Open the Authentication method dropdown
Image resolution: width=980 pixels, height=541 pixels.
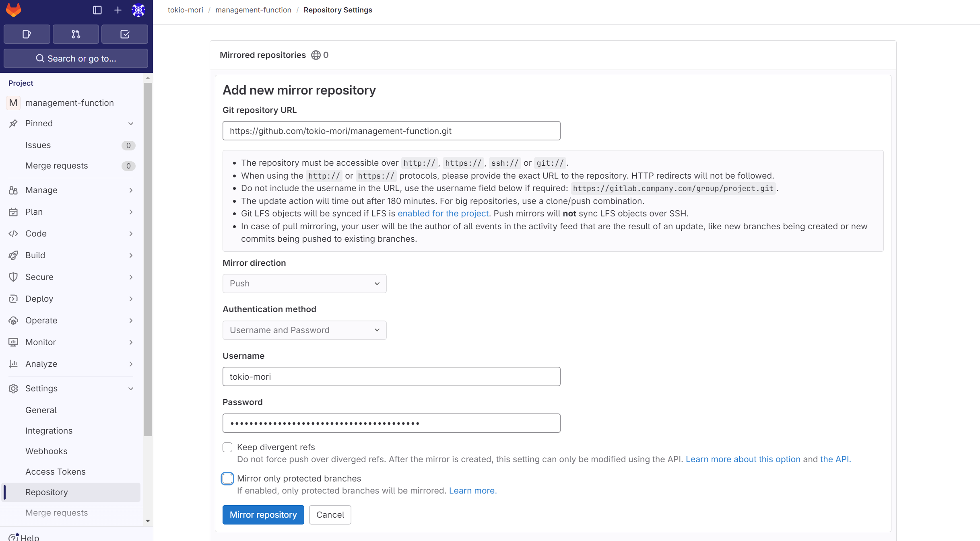(304, 330)
